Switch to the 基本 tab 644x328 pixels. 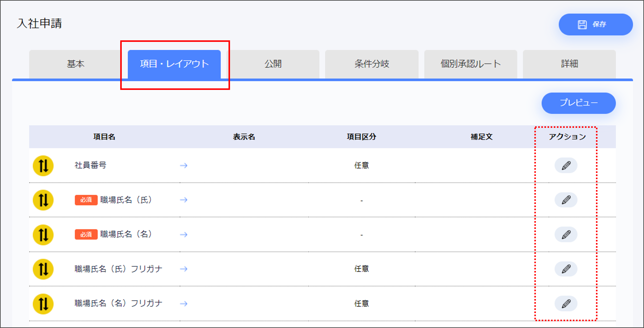tap(76, 64)
